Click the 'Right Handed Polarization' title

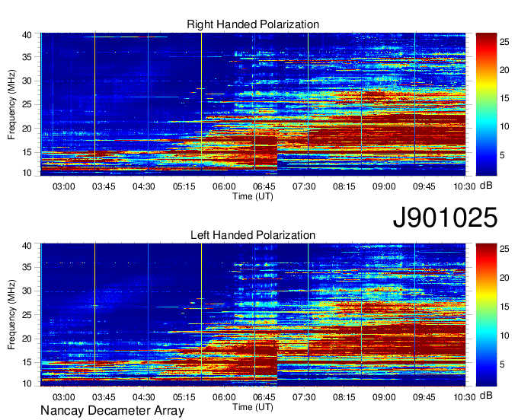[253, 24]
